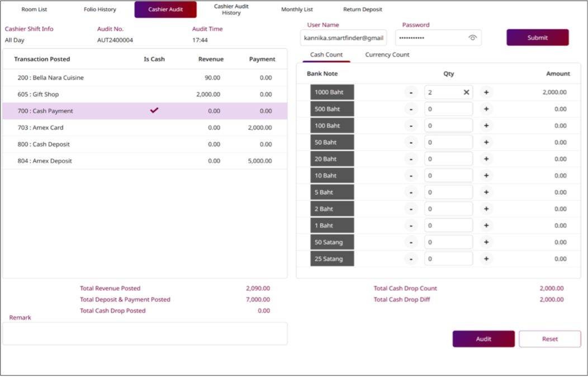Open the Cashier Audit History tab
Image resolution: width=588 pixels, height=377 pixels.
(x=231, y=10)
